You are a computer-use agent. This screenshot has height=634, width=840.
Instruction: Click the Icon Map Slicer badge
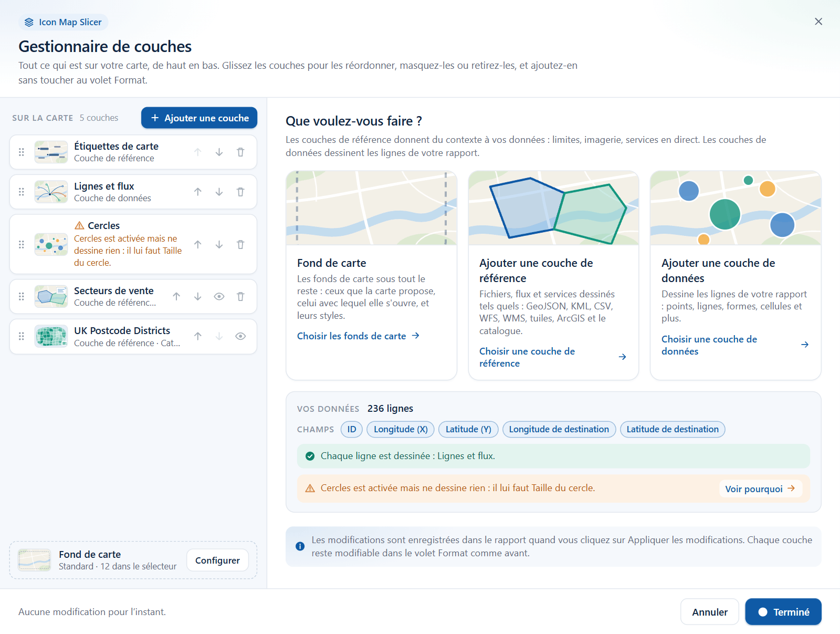(x=64, y=22)
